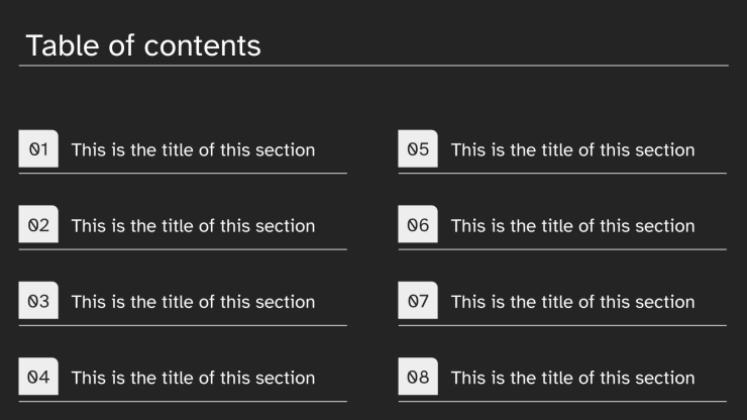Click the 01 number badge
This screenshot has width=747, height=420.
tap(38, 150)
